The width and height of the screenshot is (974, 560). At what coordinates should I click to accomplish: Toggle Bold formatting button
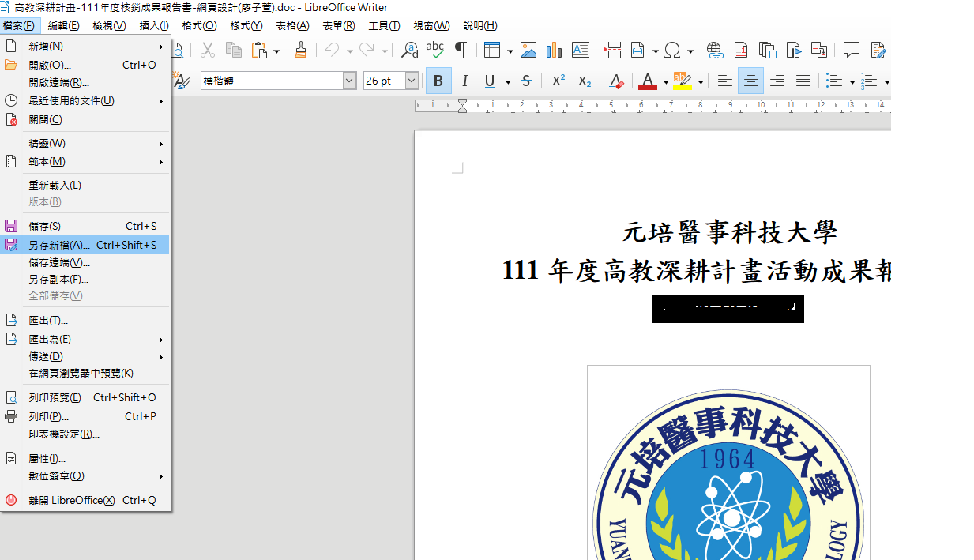click(x=438, y=81)
